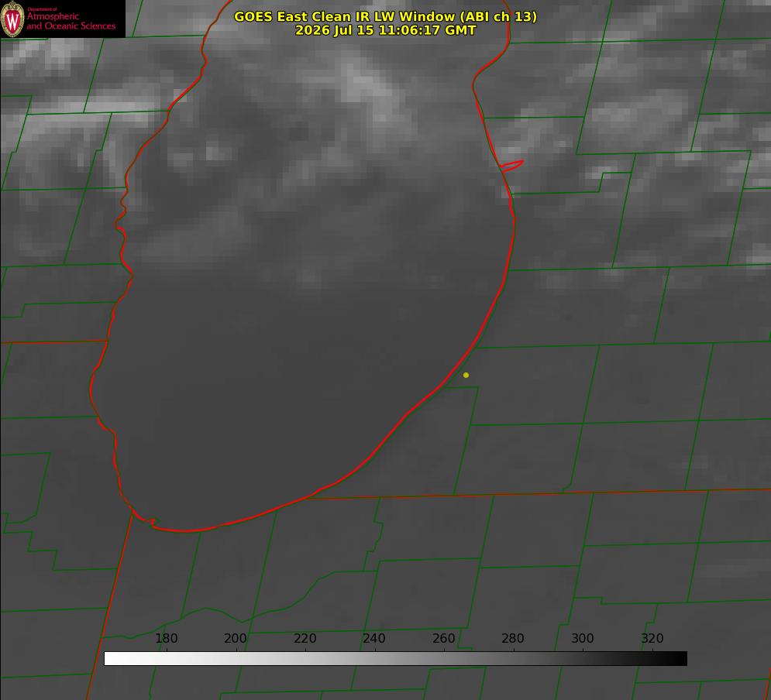The height and width of the screenshot is (700, 771).
Task: Click the Atmospheric and Oceanic Sciences text
Action: (71, 21)
